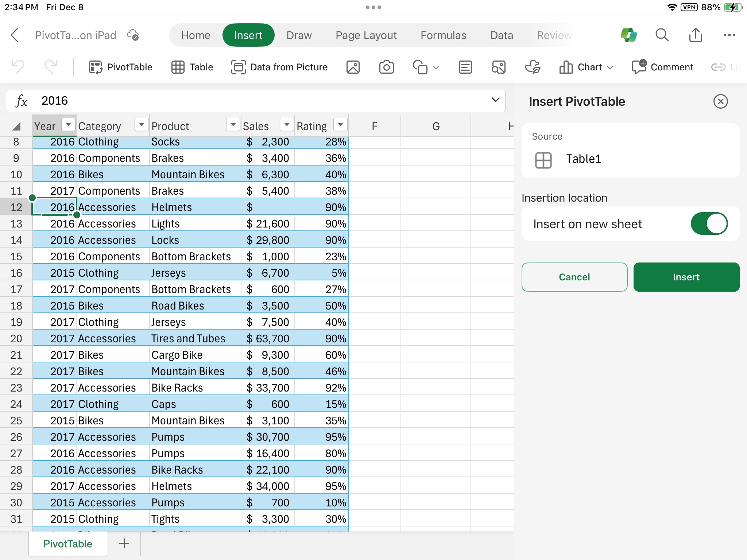The height and width of the screenshot is (560, 747).
Task: Toggle Insert on new sheet switch
Action: click(x=708, y=223)
